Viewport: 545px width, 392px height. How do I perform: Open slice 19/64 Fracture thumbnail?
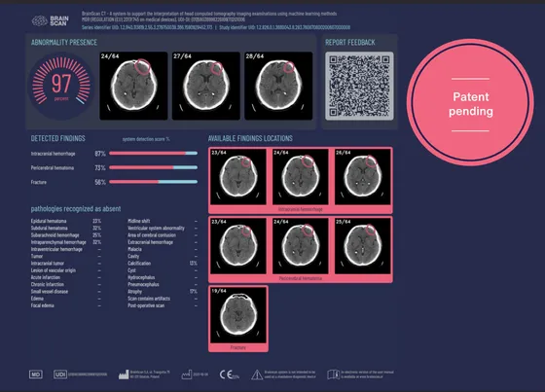(238, 315)
